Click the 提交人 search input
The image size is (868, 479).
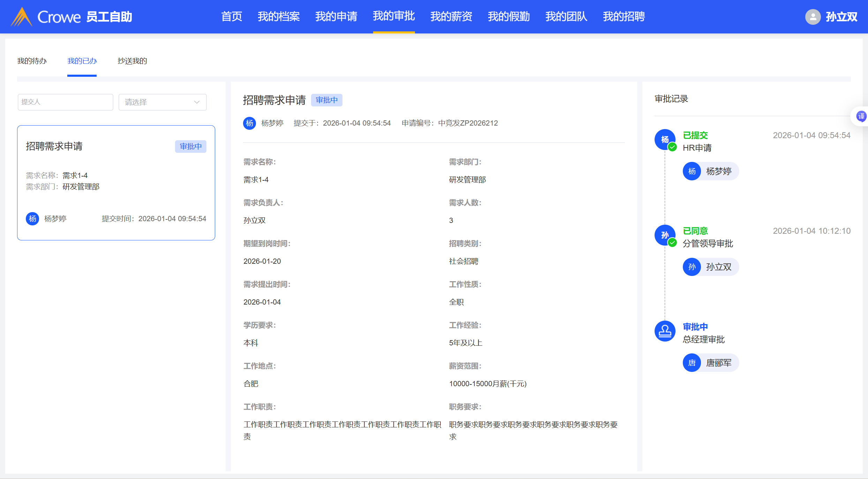coord(65,102)
